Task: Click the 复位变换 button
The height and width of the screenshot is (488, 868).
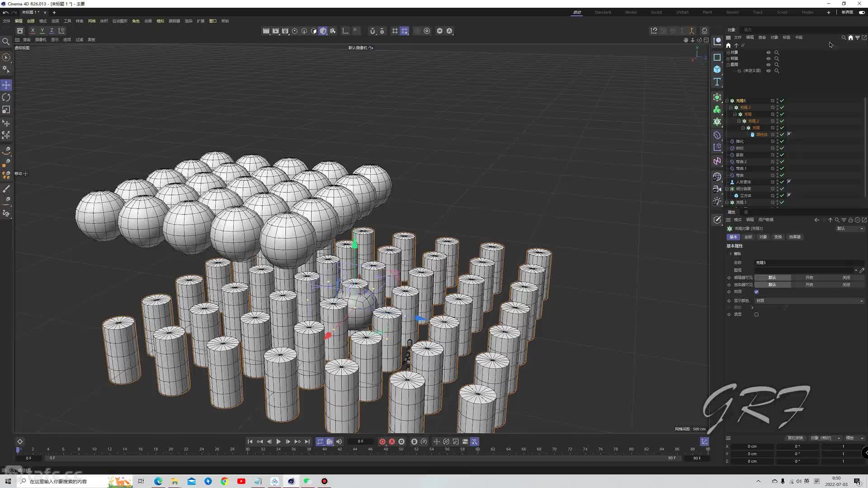Action: coord(795,438)
